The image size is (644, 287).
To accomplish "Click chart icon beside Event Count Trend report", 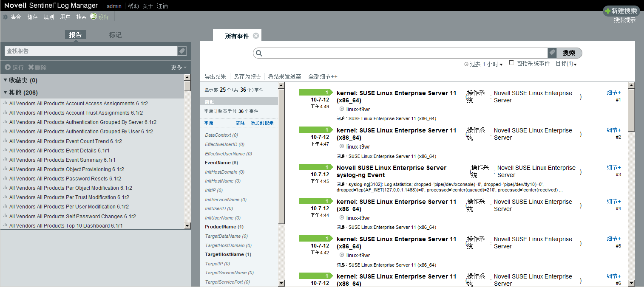I will (x=5, y=141).
